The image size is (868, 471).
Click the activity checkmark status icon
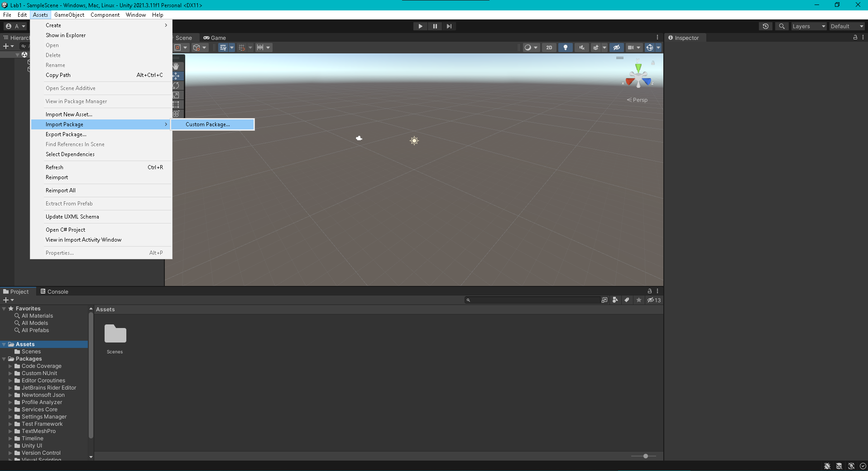pos(863,466)
